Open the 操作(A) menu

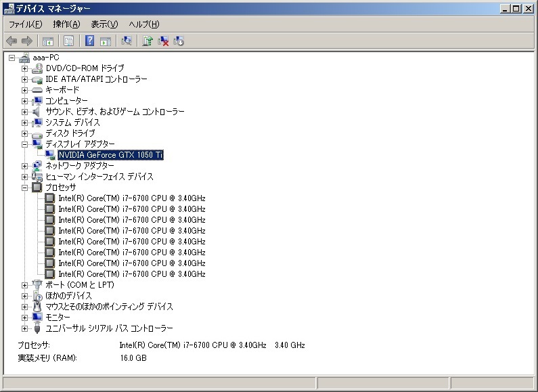pyautogui.click(x=66, y=24)
